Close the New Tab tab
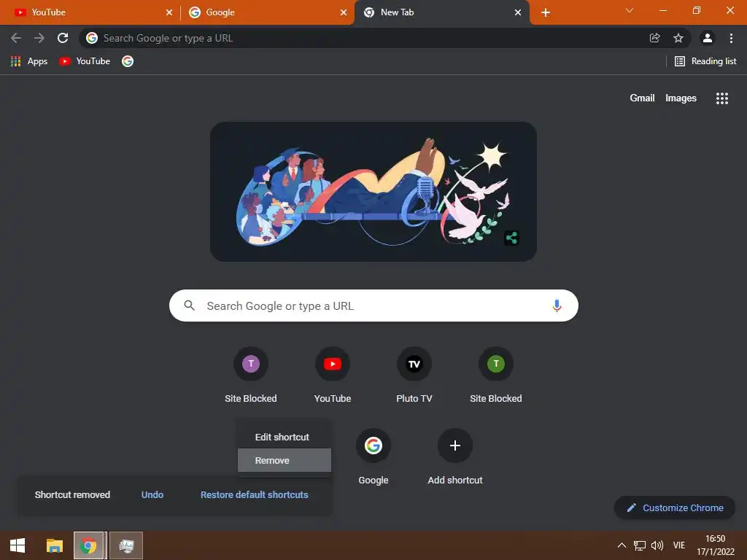 tap(518, 12)
